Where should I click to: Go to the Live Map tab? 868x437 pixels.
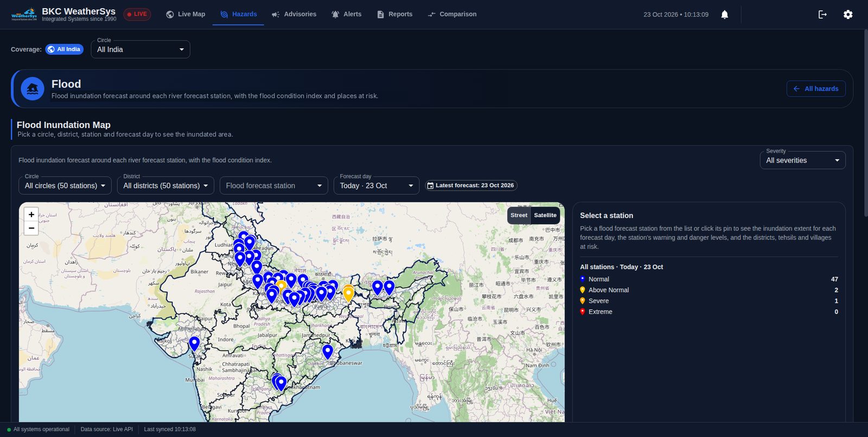186,14
